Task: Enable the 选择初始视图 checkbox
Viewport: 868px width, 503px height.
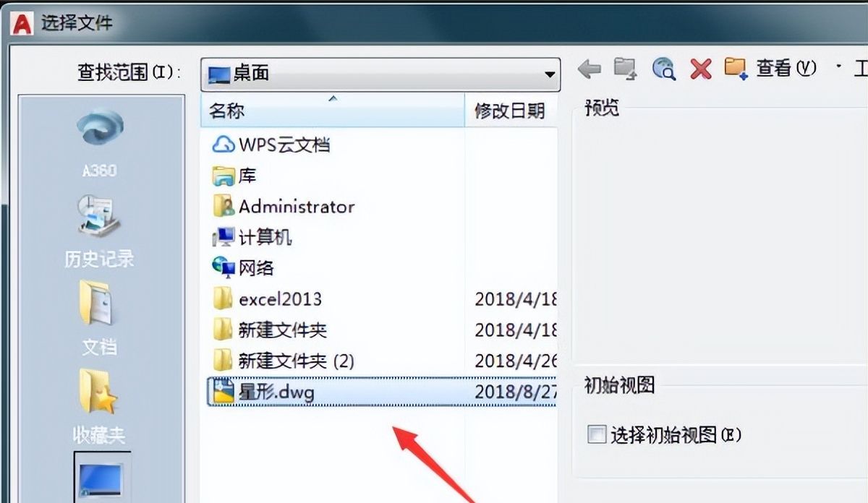Action: pyautogui.click(x=597, y=434)
